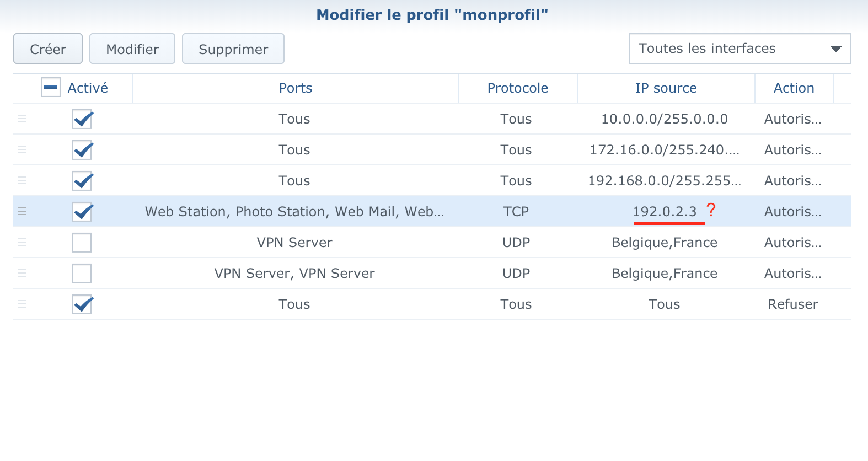The image size is (868, 461).
Task: Click drag handle of 172.16.0.0 rule
Action: click(x=22, y=150)
